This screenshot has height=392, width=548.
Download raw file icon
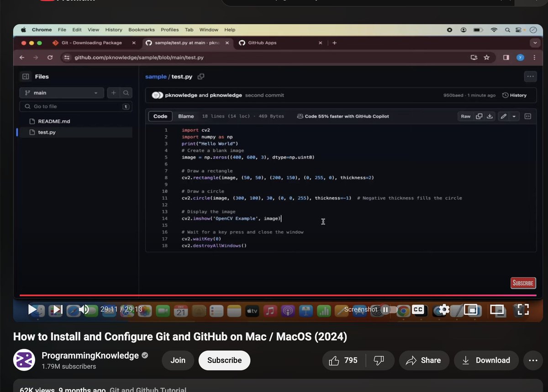pyautogui.click(x=490, y=117)
